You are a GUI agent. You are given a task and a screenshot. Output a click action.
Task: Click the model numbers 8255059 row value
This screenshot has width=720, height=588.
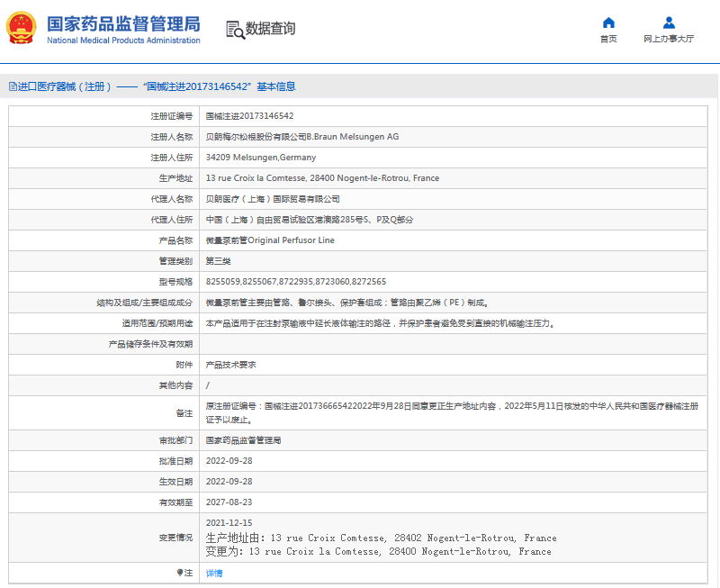point(295,282)
